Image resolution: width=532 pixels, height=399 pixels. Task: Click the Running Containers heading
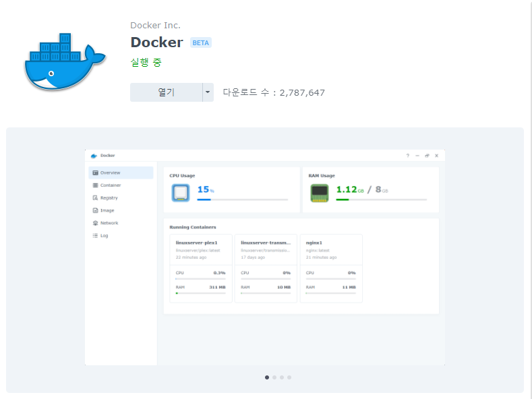pyautogui.click(x=193, y=227)
